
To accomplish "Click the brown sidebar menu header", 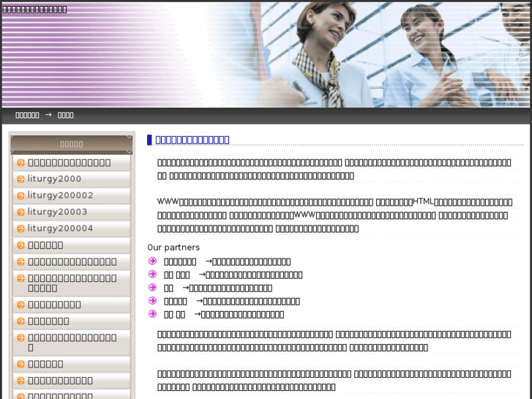I will click(x=72, y=144).
